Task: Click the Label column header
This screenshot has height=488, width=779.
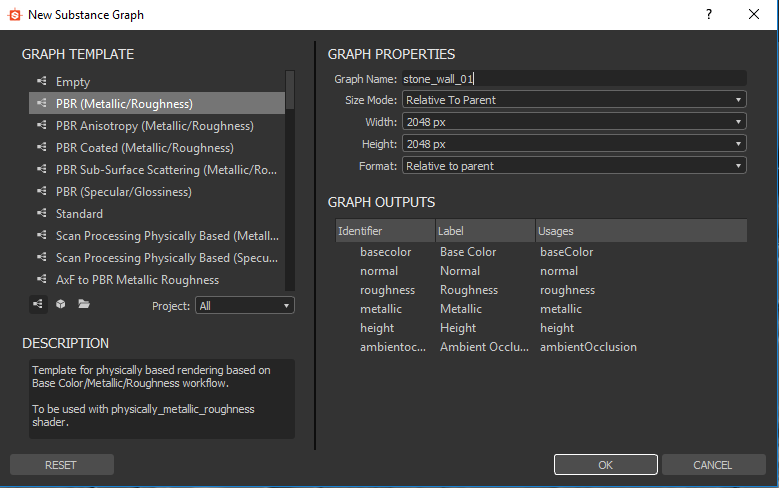Action: click(485, 231)
